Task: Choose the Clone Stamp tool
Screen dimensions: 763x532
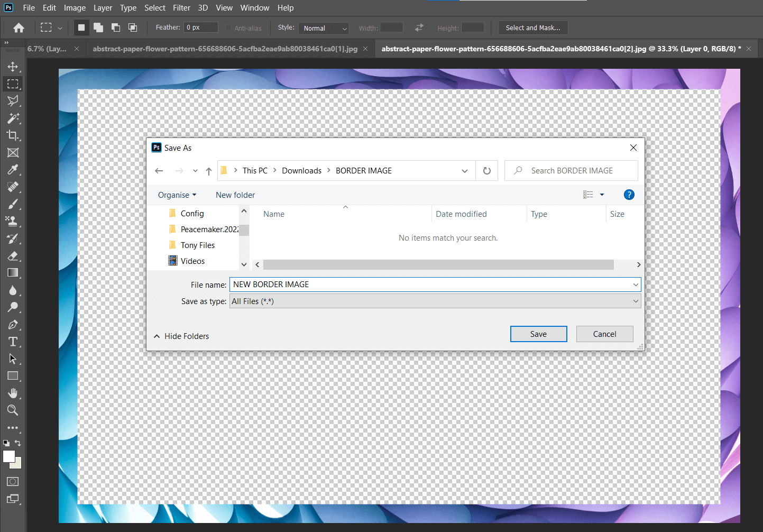Action: [x=13, y=221]
